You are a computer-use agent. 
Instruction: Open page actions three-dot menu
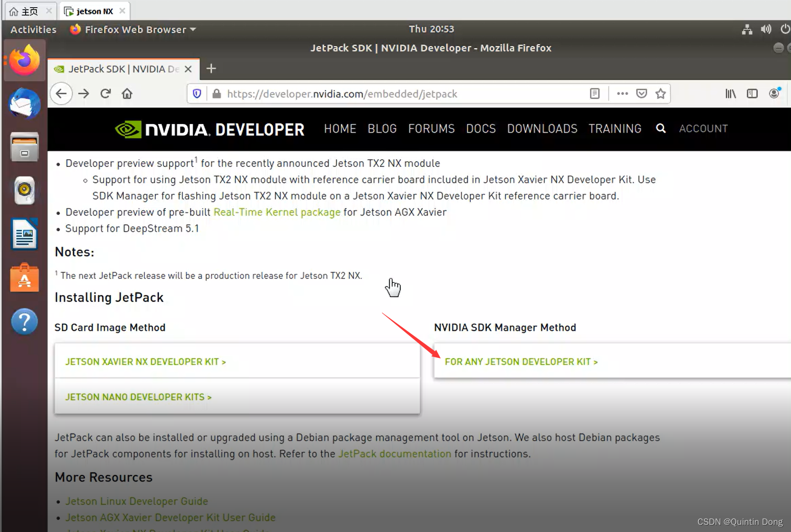coord(622,93)
